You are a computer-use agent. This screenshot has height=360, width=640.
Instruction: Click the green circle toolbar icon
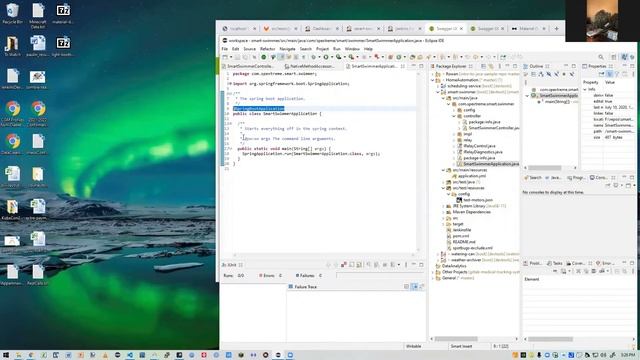[264, 57]
